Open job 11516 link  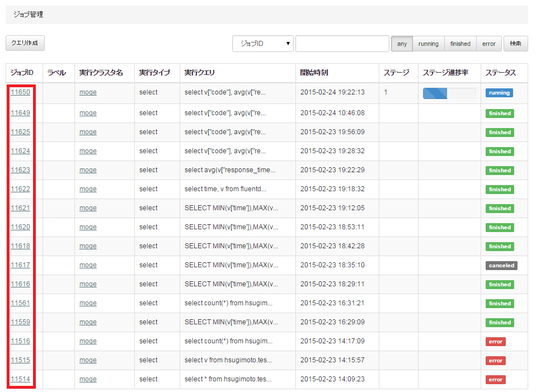[20, 341]
